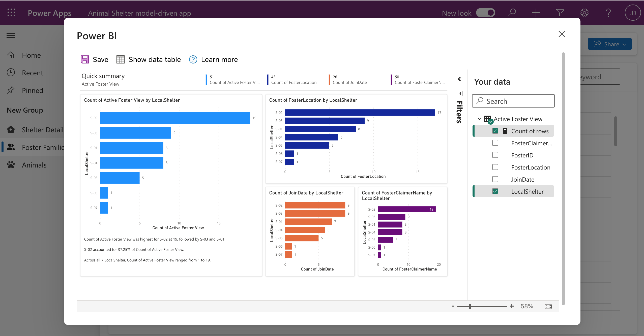Click the Active Foster View table icon
Viewport: 644px width, 336px height.
click(x=488, y=119)
